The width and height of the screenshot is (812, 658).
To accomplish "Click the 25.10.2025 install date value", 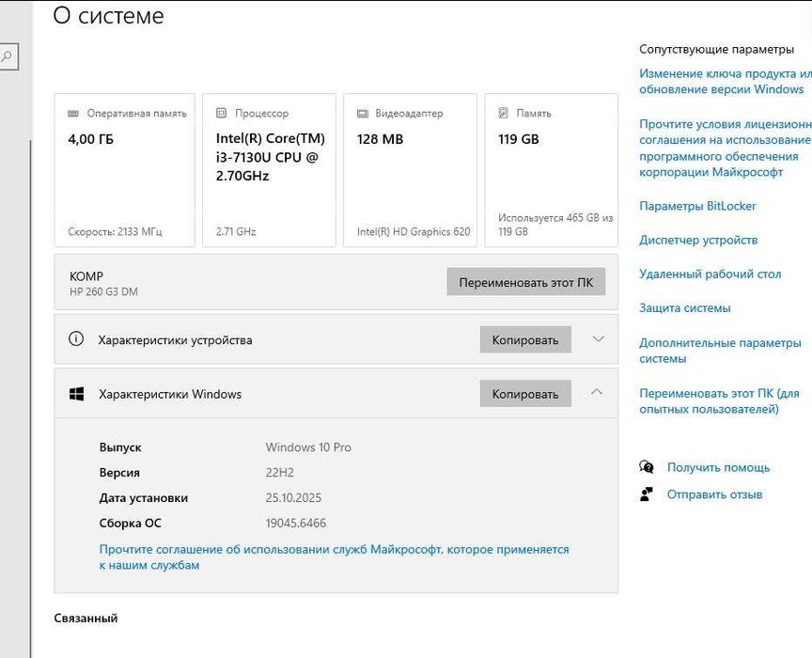I will 293,498.
